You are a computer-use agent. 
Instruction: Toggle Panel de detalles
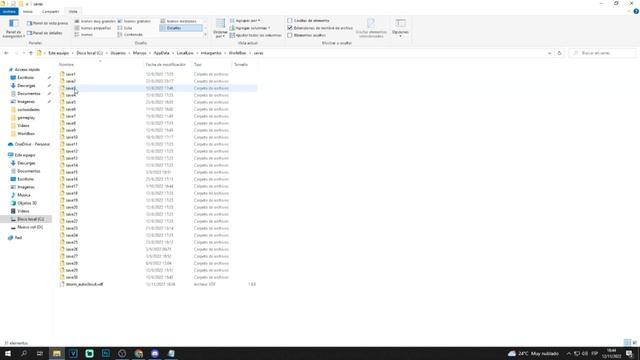click(44, 33)
